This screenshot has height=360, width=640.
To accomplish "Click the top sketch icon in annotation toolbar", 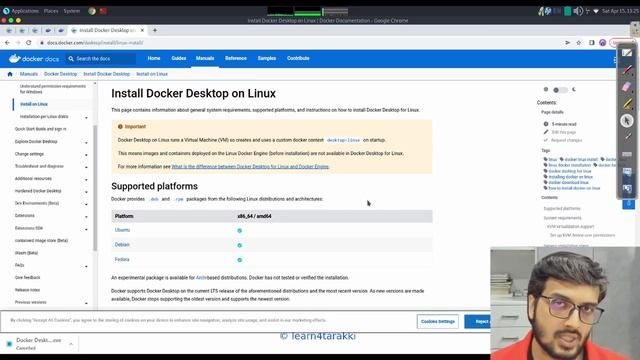I will tap(627, 53).
